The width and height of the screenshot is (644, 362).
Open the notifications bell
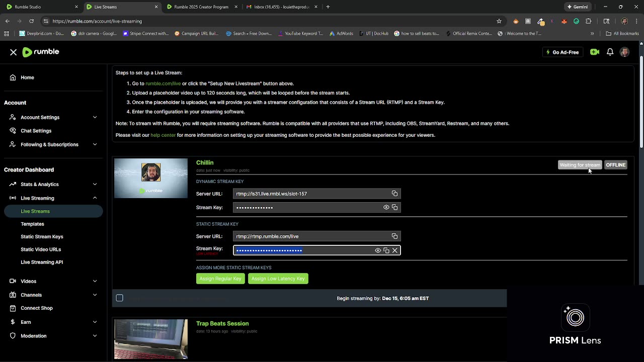(610, 52)
